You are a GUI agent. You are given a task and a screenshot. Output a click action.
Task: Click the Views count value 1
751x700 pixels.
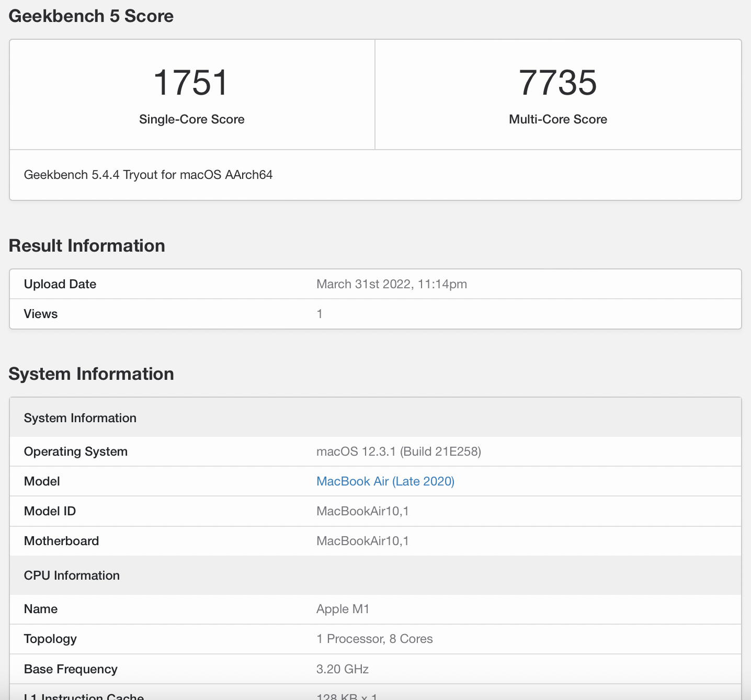[320, 314]
